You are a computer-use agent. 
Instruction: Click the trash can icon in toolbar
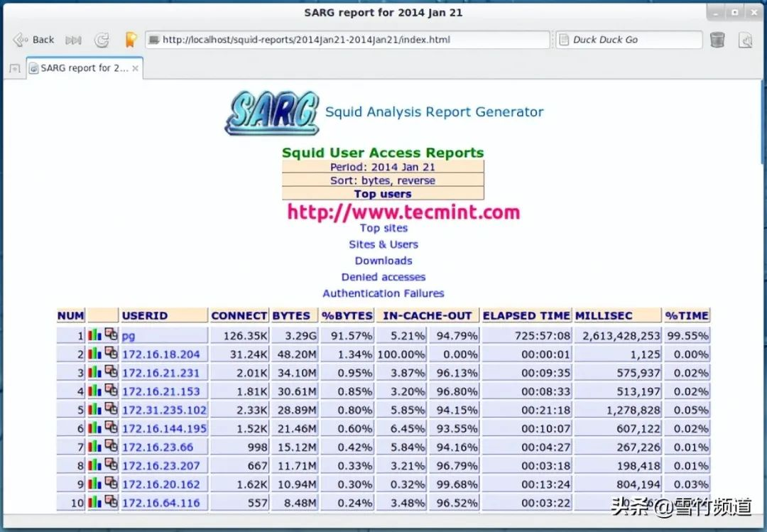click(717, 40)
